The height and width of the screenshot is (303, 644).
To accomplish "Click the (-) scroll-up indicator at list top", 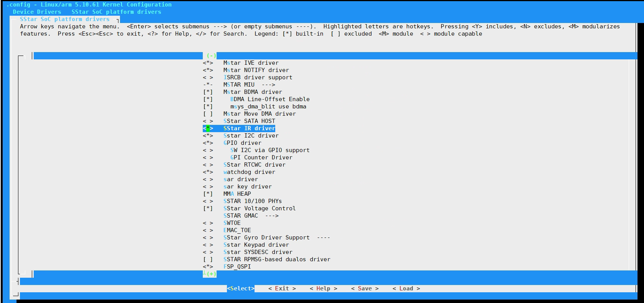I will [x=211, y=56].
